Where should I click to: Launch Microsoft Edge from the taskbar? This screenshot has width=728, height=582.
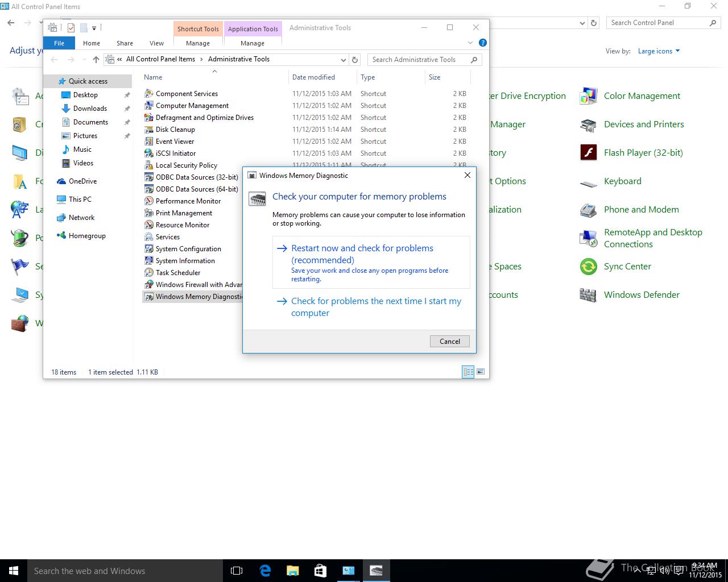[265, 571]
